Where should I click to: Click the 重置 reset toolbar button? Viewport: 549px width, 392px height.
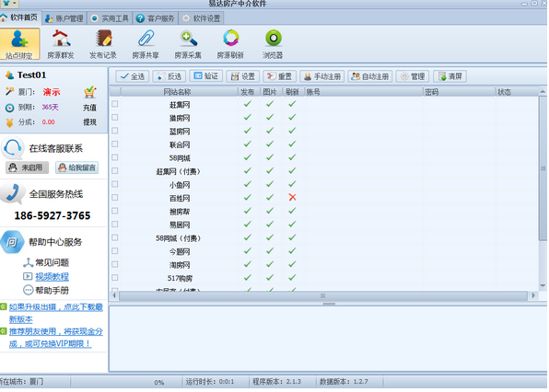[279, 76]
